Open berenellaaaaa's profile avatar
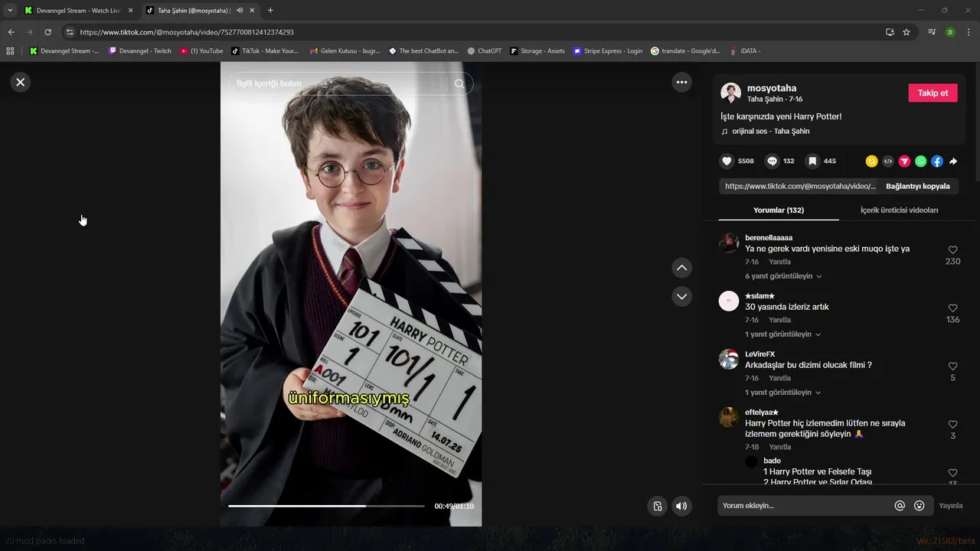Image resolution: width=980 pixels, height=551 pixels. point(729,243)
